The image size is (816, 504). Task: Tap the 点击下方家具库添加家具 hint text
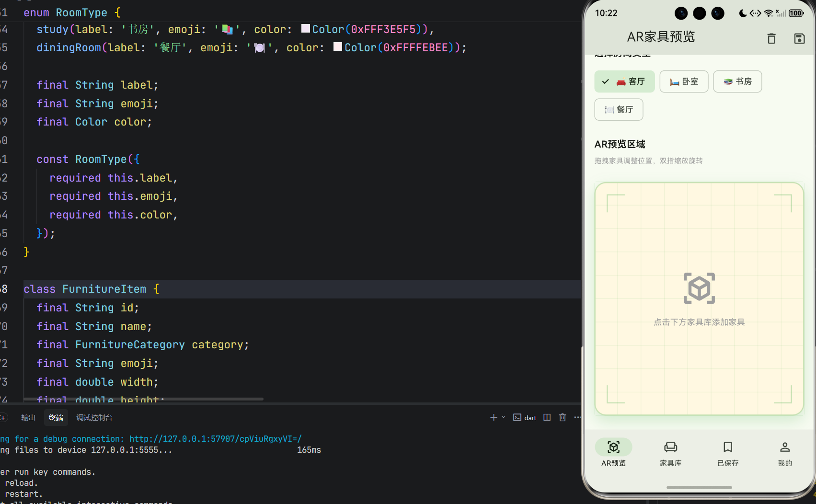699,322
